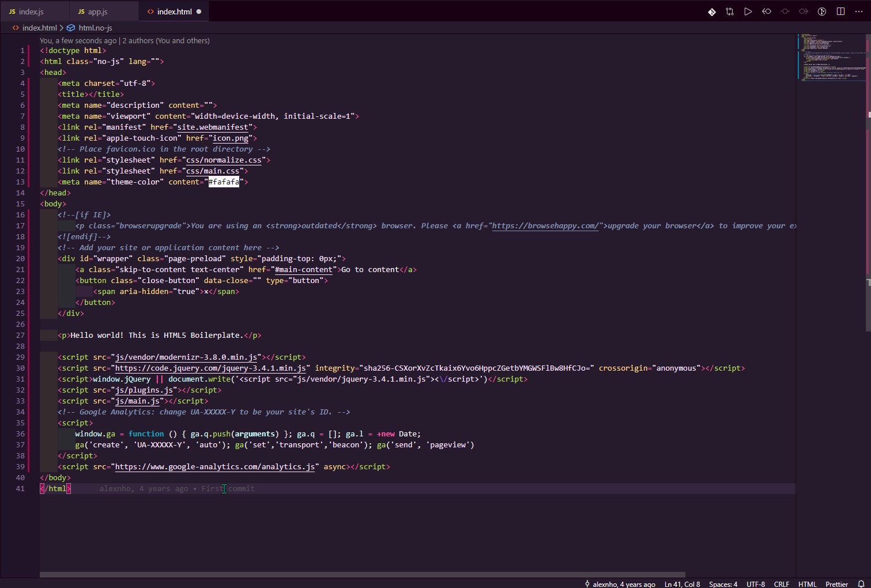This screenshot has height=588, width=871.
Task: Change indentation via 'Spaces: 4'
Action: point(723,584)
